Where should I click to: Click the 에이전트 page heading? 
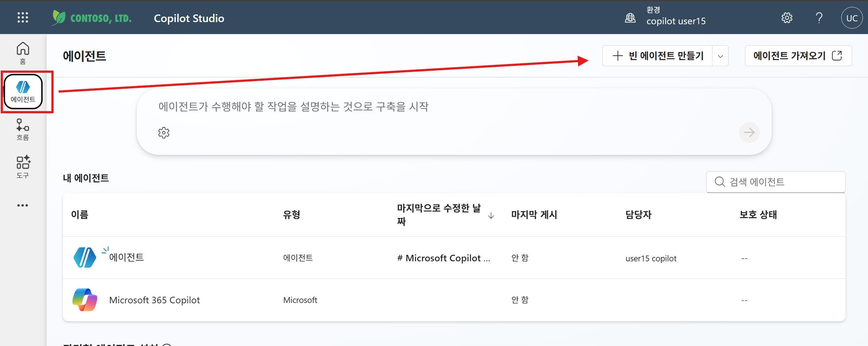coord(84,56)
